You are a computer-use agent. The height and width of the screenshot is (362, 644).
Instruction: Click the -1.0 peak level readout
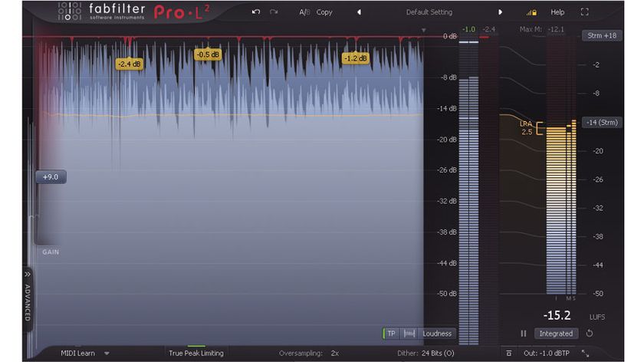(468, 29)
